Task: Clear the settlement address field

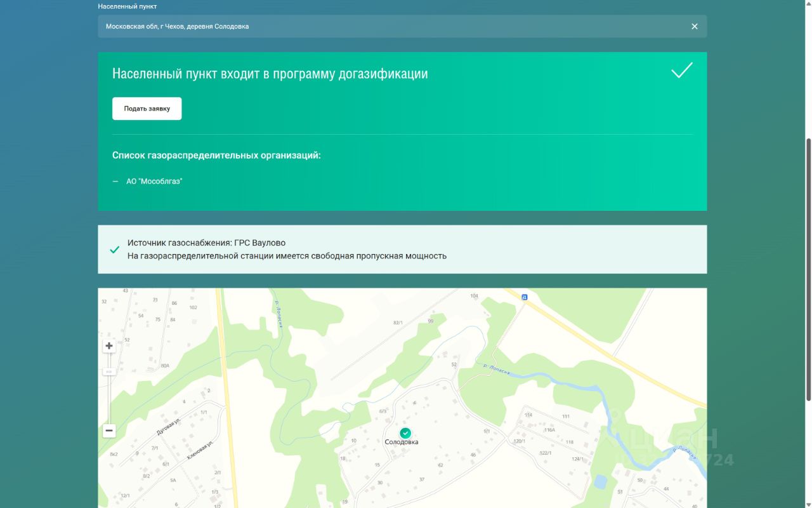Action: [694, 27]
